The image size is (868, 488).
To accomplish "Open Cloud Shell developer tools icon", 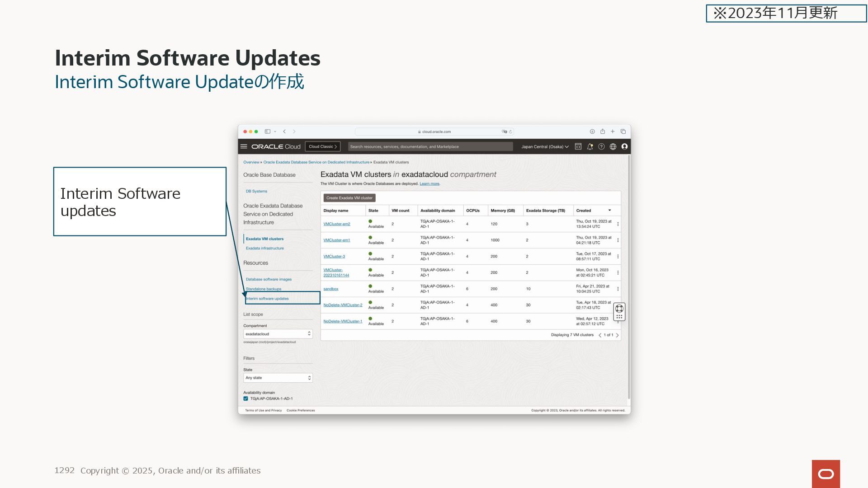I will (578, 146).
